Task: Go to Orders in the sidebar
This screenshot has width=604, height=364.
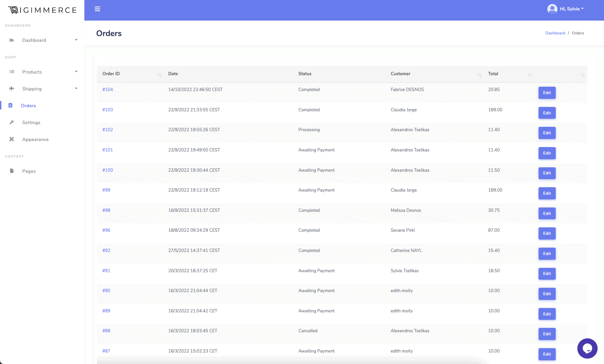Action: point(28,106)
